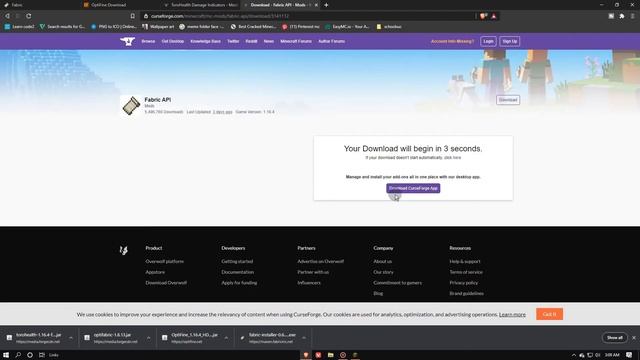Click the CurseForge anvil logo

[127, 41]
